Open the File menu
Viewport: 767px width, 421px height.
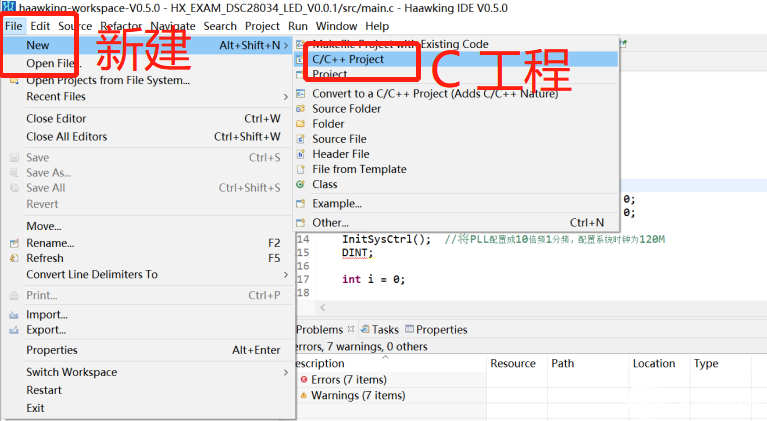tap(14, 26)
